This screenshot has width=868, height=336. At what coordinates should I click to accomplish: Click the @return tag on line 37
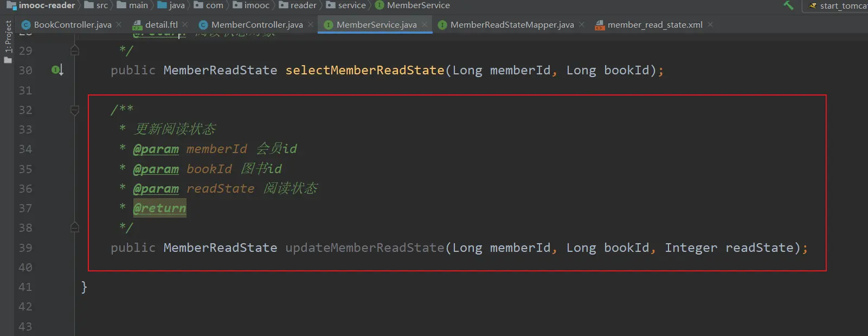[x=160, y=208]
